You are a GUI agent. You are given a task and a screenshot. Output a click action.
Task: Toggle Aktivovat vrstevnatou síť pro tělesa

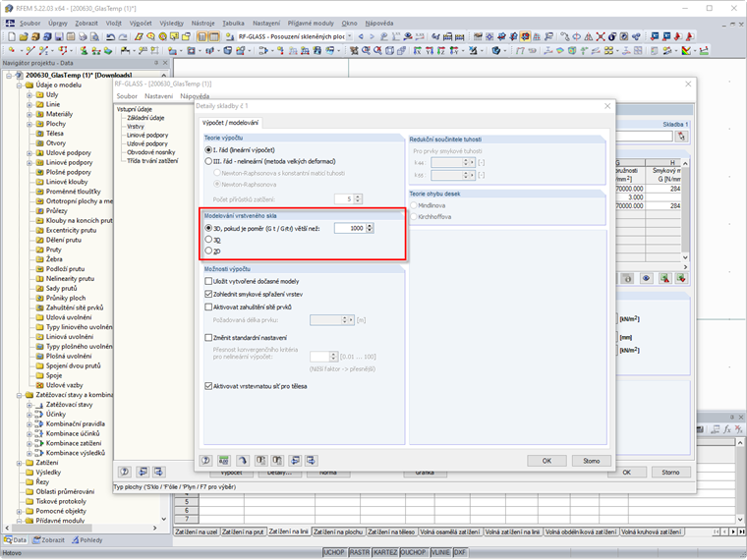208,386
